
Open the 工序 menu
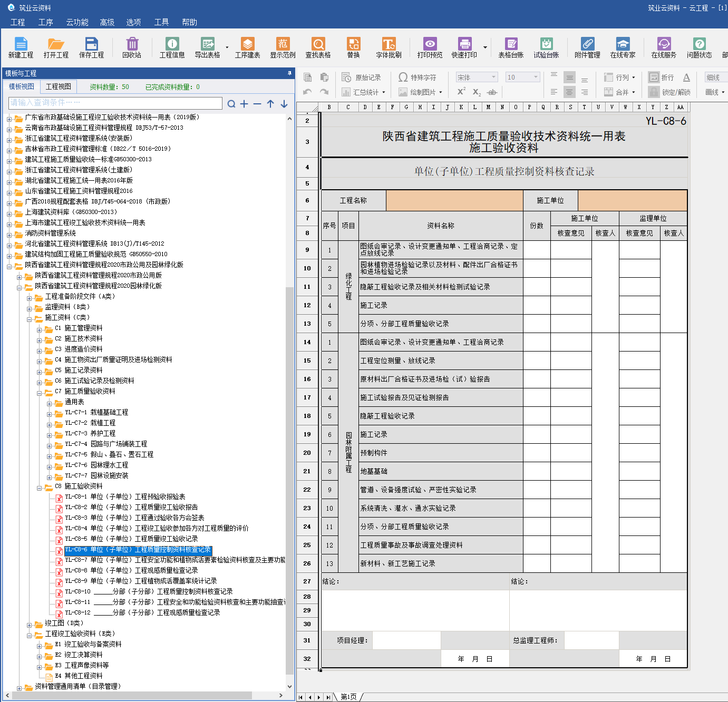tap(45, 22)
